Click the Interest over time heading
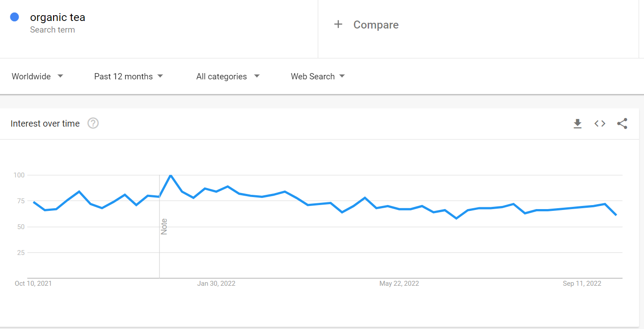644x329 pixels. (45, 123)
